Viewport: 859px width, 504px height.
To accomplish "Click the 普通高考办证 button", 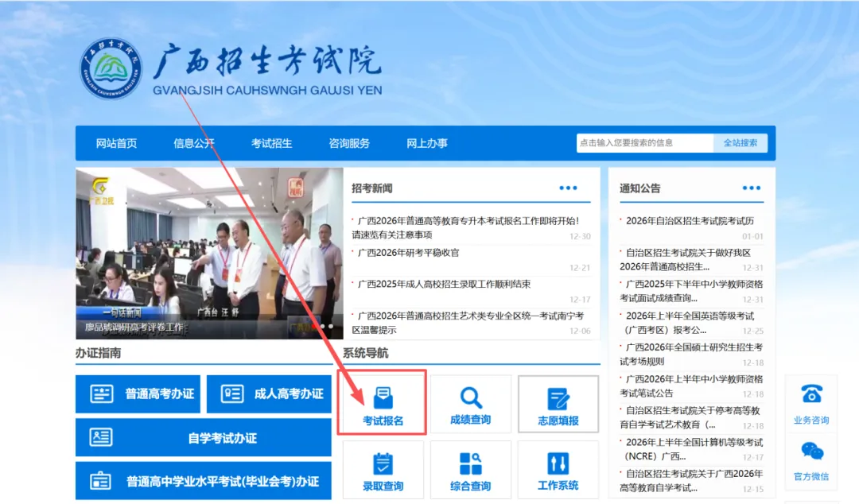I will tap(138, 394).
